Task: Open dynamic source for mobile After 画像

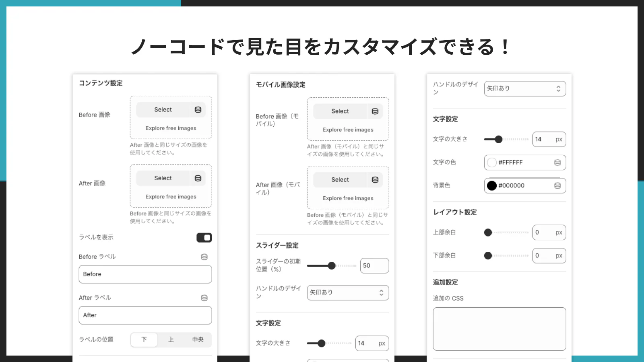Action: pos(375,179)
